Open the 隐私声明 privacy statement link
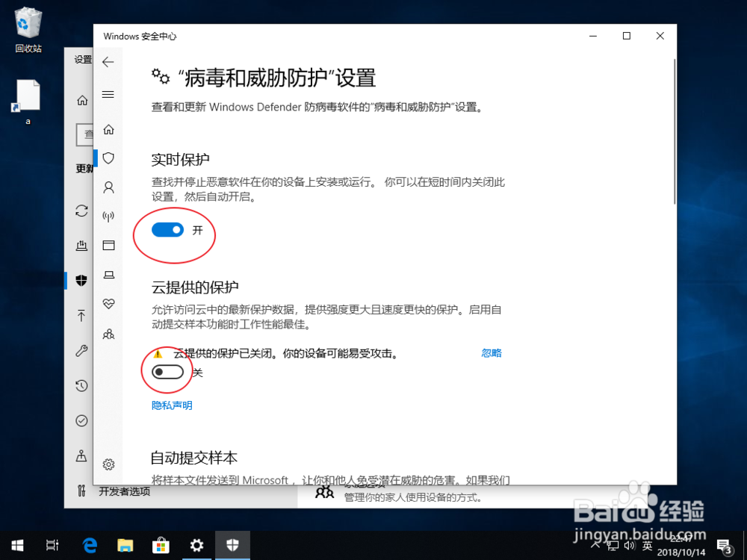747x560 pixels. tap(172, 405)
